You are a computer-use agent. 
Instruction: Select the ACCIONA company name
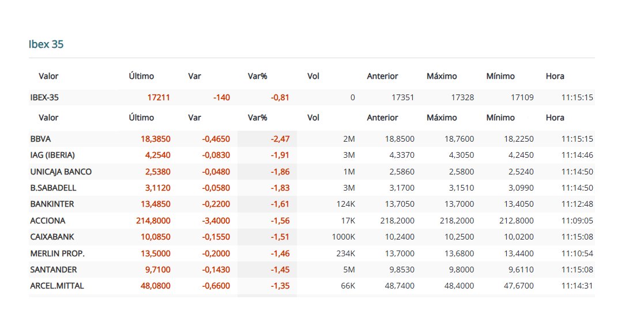tap(47, 221)
